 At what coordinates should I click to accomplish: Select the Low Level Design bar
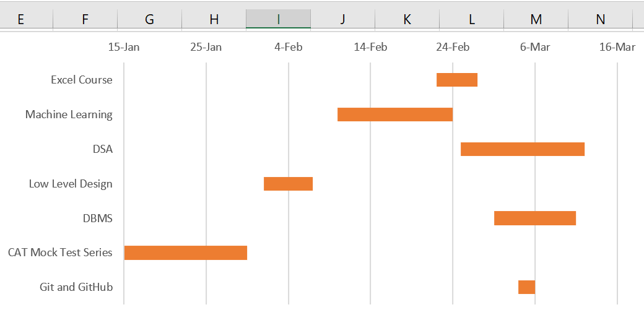pos(288,184)
